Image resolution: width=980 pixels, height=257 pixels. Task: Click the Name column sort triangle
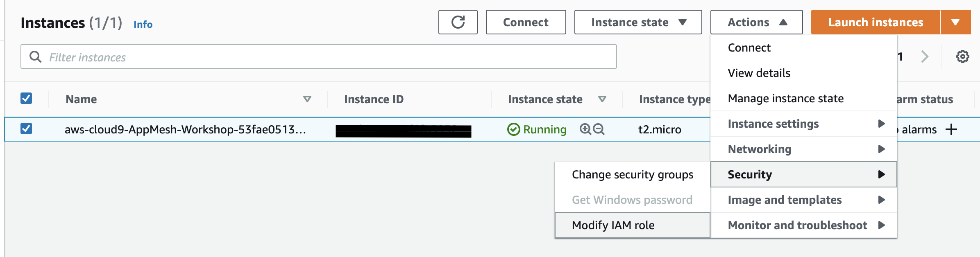(307, 99)
